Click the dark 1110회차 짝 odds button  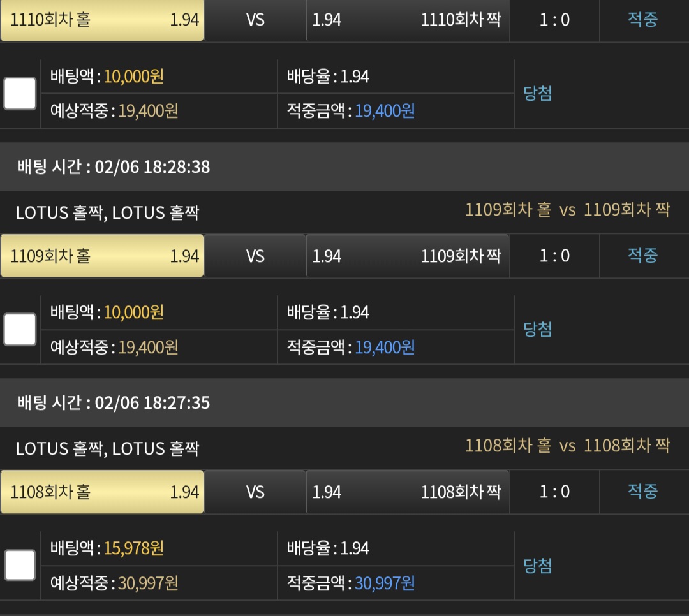(x=407, y=20)
